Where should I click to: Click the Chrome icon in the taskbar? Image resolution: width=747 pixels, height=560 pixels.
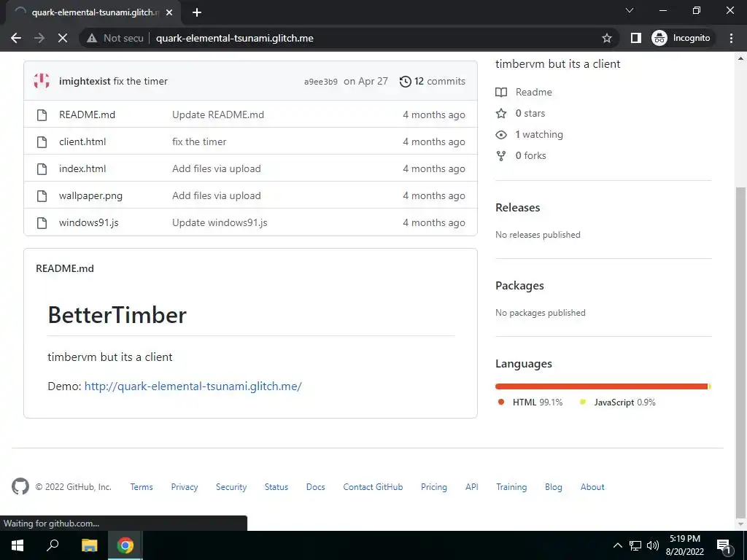[125, 545]
